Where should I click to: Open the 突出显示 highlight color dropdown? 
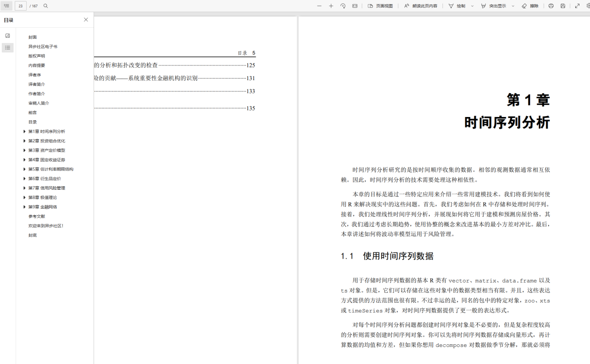coord(513,6)
